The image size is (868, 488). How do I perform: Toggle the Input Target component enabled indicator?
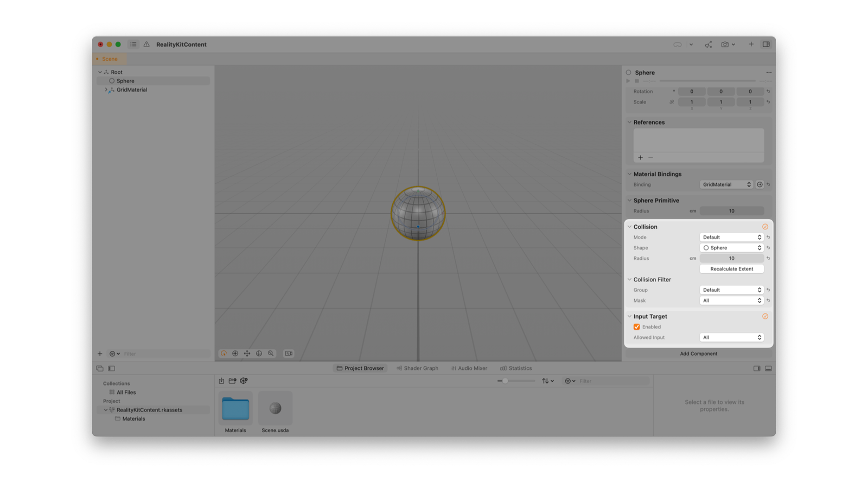tap(765, 316)
